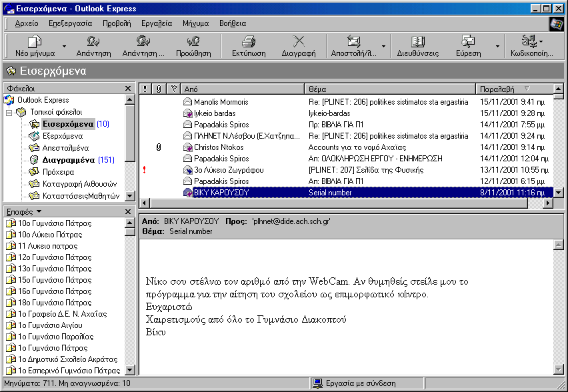Click the envelope icon of Manolis Mormoris message
This screenshot has height=392, width=568.
point(187,102)
